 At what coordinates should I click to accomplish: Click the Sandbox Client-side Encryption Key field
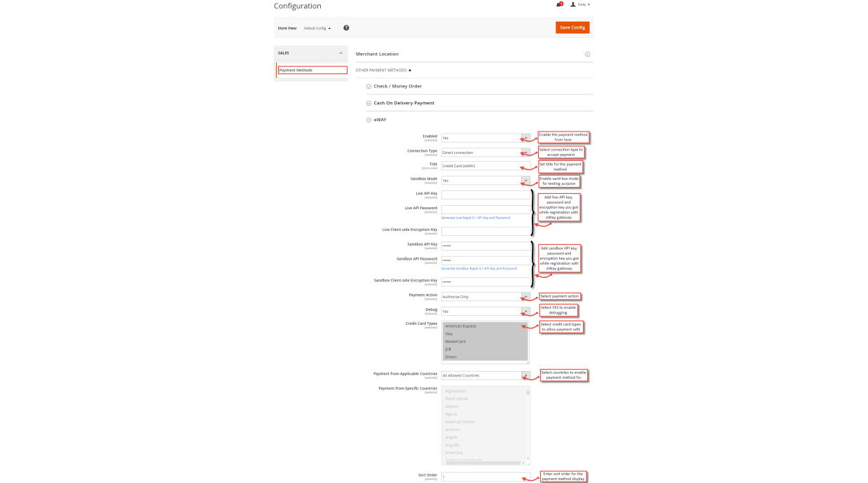pos(485,281)
